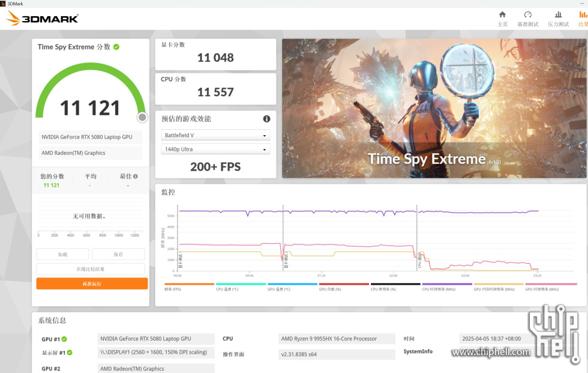Click the CPU test dashed marker in chart
The image size is (588, 373).
pyautogui.click(x=416, y=237)
